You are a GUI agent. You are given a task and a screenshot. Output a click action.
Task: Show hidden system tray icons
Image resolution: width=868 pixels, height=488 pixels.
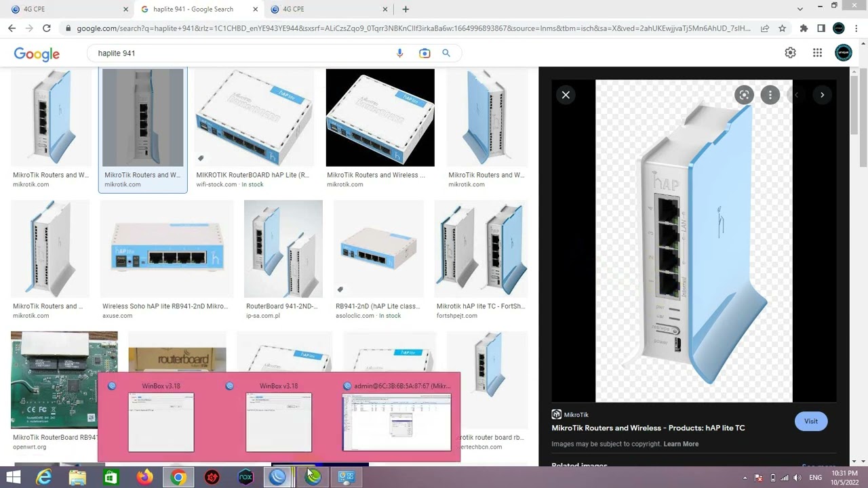(745, 478)
